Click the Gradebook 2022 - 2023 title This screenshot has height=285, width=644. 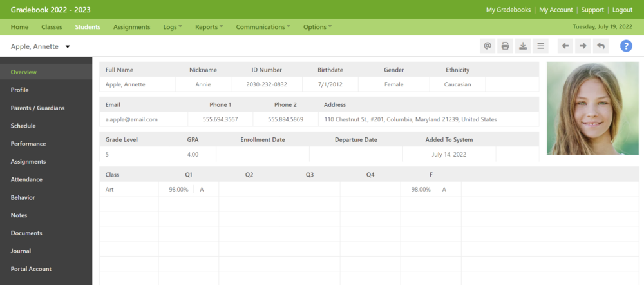(50, 10)
